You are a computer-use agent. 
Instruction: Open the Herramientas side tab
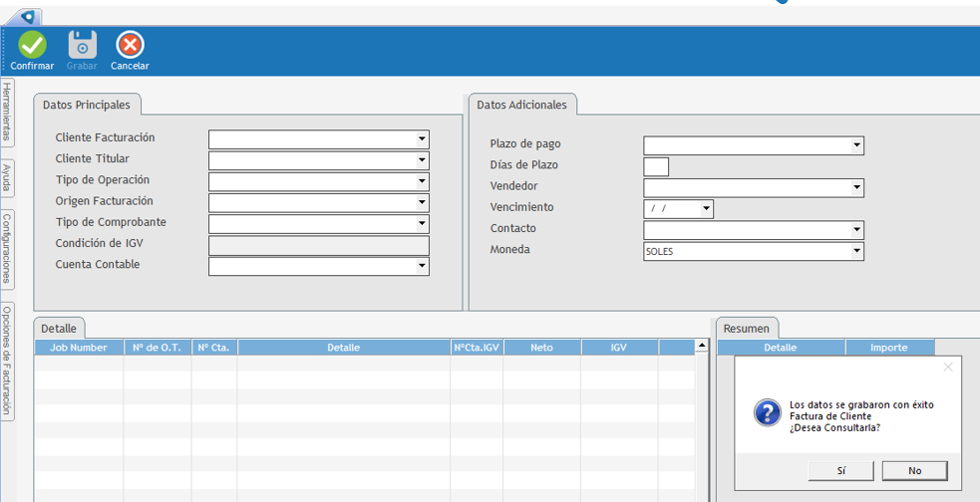point(7,112)
